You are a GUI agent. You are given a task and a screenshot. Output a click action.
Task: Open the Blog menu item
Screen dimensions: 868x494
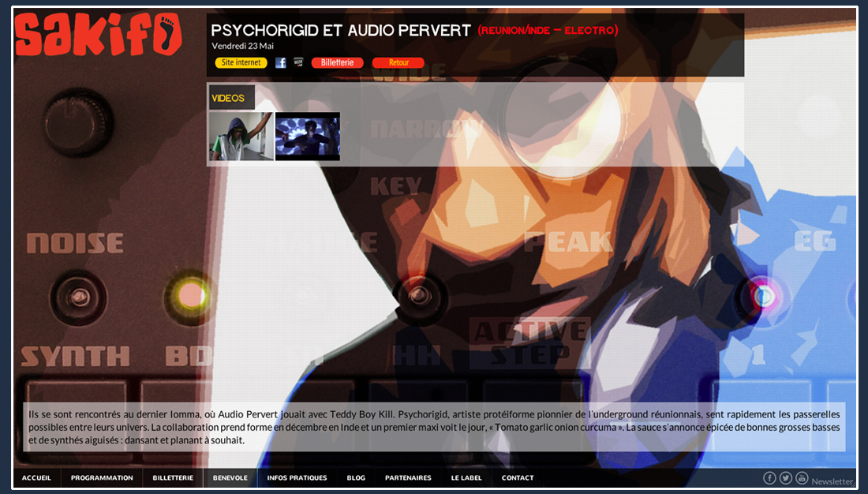click(x=356, y=477)
